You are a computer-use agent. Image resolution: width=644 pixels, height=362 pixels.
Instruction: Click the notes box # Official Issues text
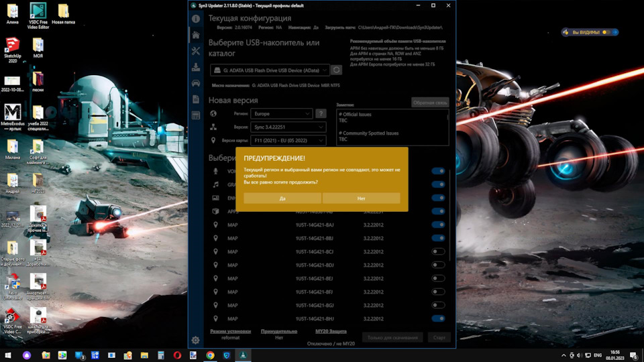click(355, 115)
